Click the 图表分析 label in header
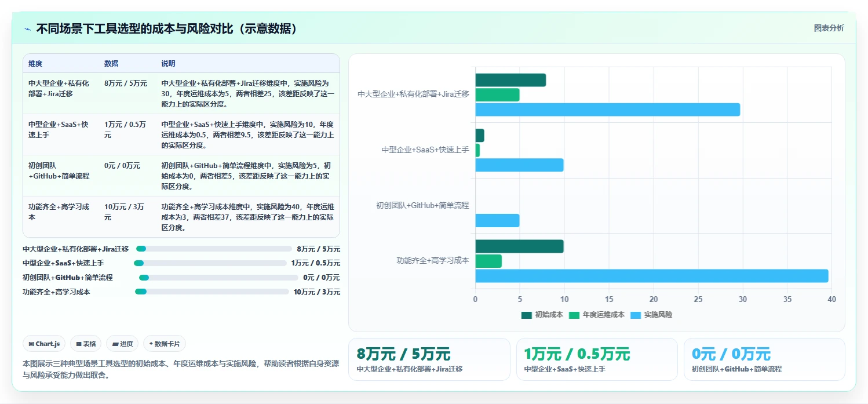Screen dimensions: 868x404 829,28
